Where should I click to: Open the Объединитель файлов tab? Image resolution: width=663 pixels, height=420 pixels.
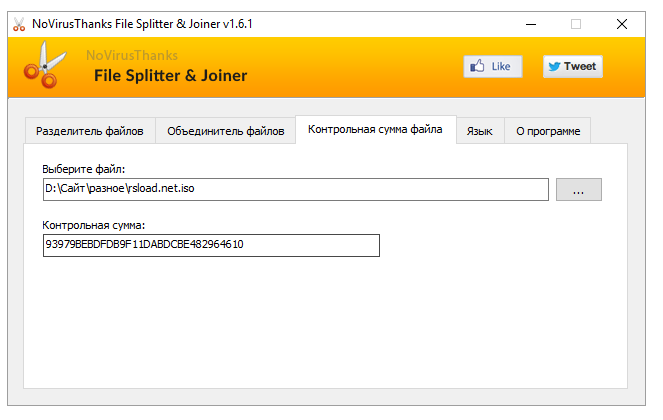[226, 131]
